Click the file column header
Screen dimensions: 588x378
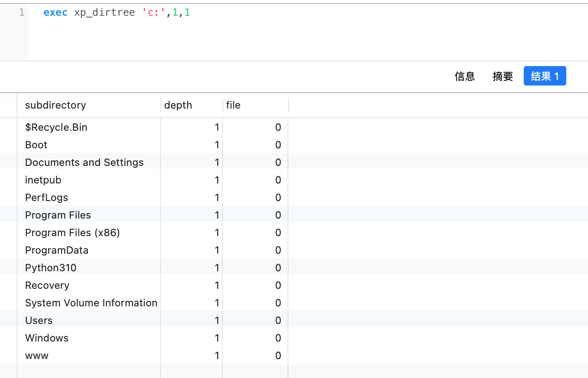tap(233, 105)
